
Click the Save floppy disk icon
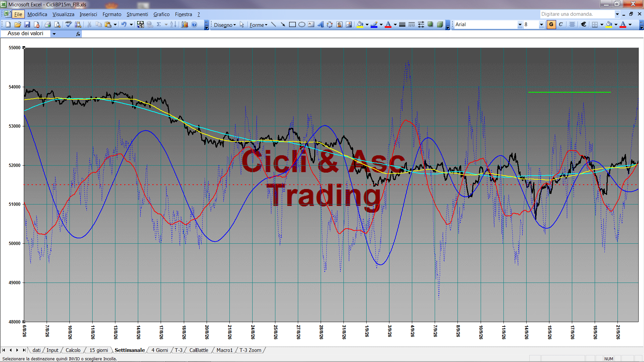coord(27,24)
